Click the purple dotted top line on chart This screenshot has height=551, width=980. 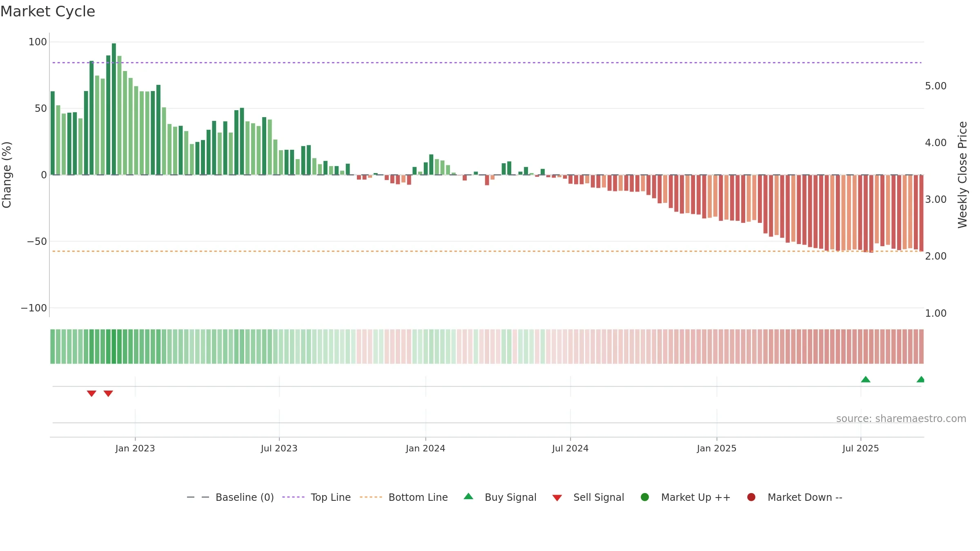pyautogui.click(x=487, y=62)
